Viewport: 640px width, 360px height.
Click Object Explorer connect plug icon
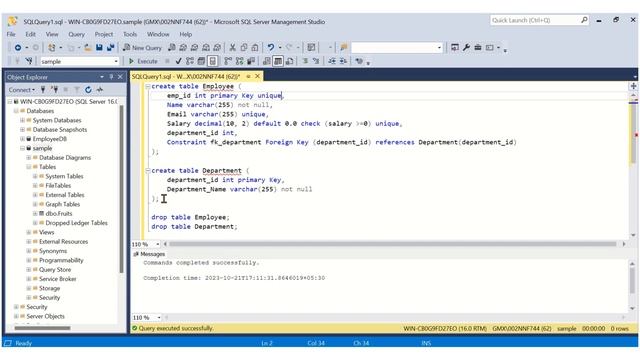43,90
